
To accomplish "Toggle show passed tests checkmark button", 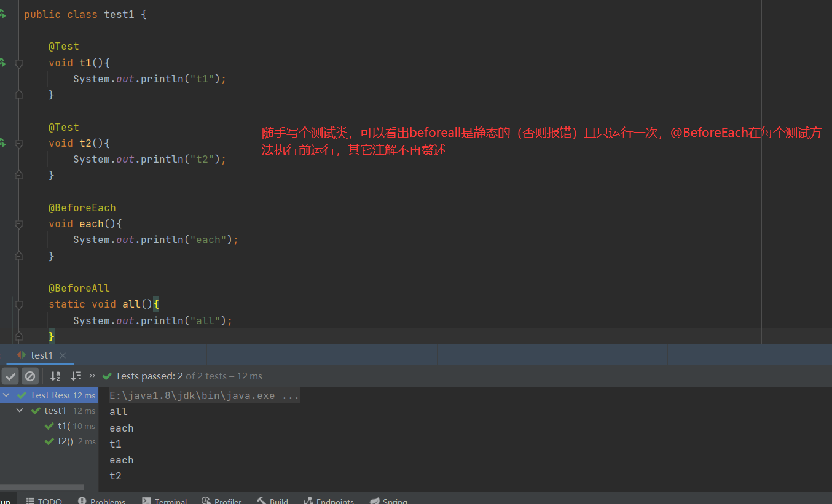I will point(10,376).
